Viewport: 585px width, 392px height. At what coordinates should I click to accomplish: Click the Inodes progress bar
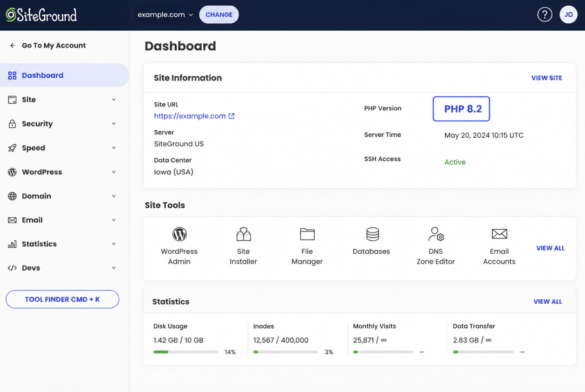point(286,352)
